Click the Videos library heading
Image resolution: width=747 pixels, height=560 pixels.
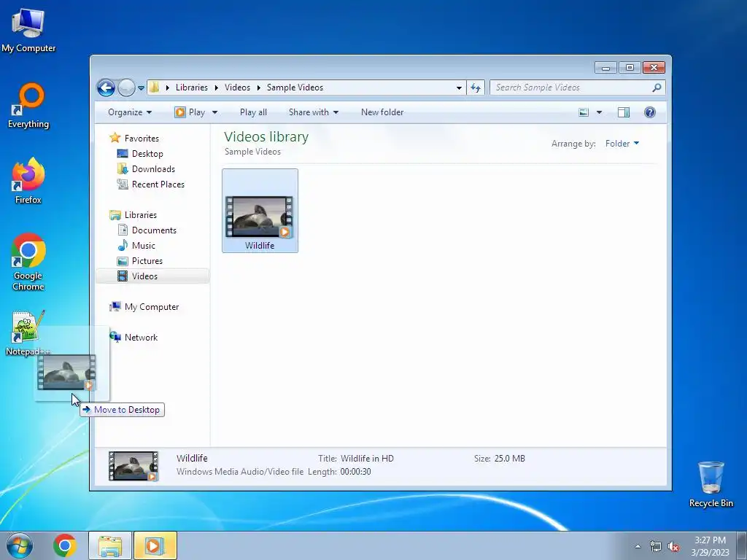(266, 136)
